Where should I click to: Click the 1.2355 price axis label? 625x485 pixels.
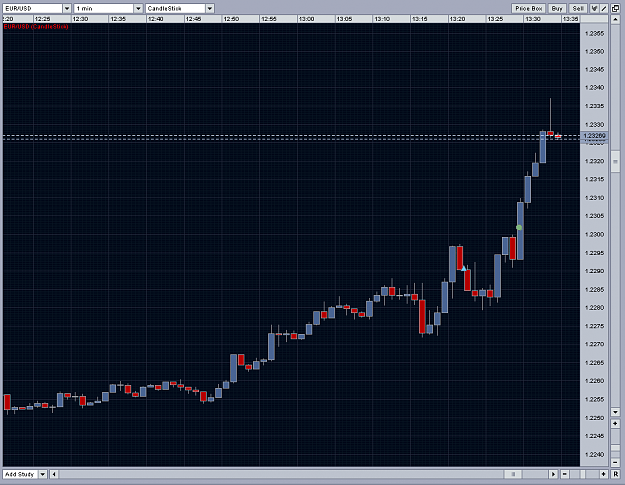(x=594, y=33)
